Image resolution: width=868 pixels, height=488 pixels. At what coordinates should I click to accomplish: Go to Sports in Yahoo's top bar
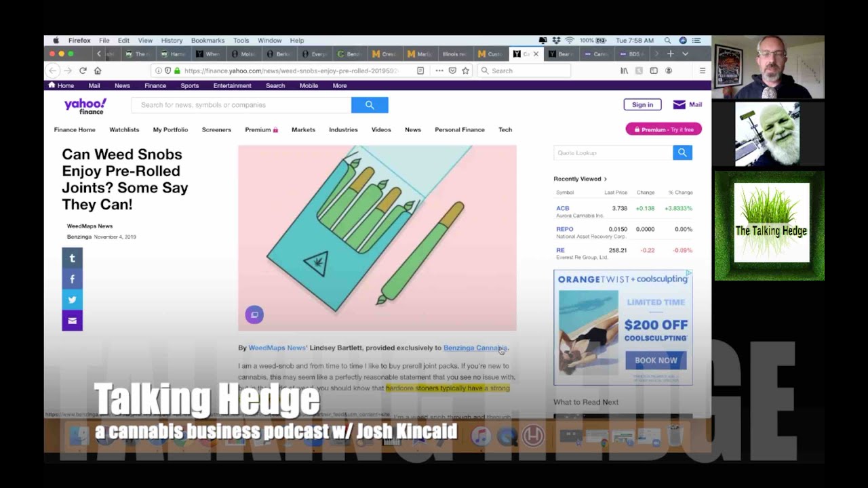pyautogui.click(x=190, y=86)
